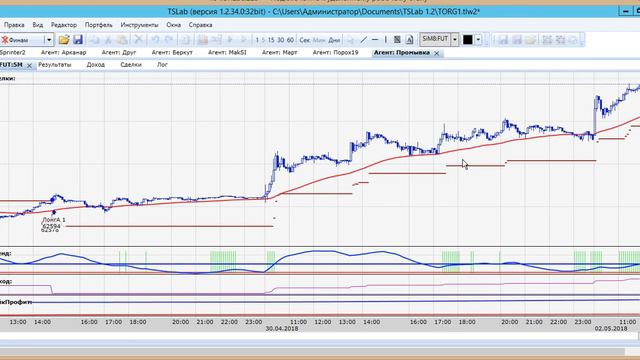Select the 1 interval button
640x360 pixels.
coord(257,40)
